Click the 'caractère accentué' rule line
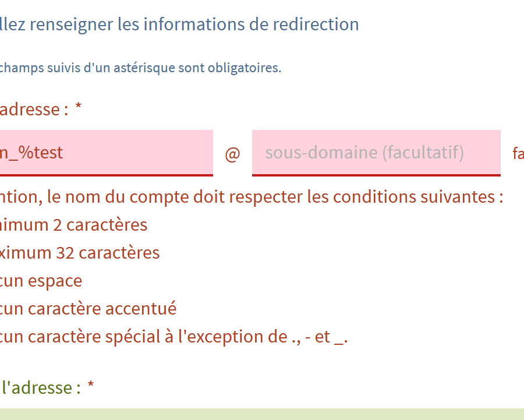This screenshot has height=420, width=524. tap(87, 309)
